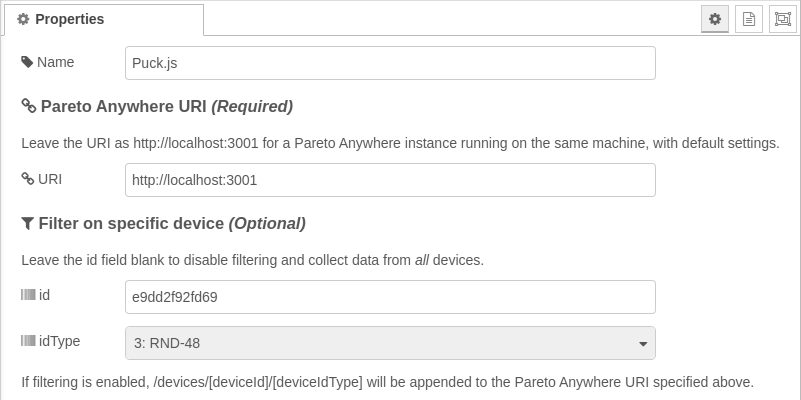Focus the id field with e9dd2f92fd69

[x=390, y=297]
